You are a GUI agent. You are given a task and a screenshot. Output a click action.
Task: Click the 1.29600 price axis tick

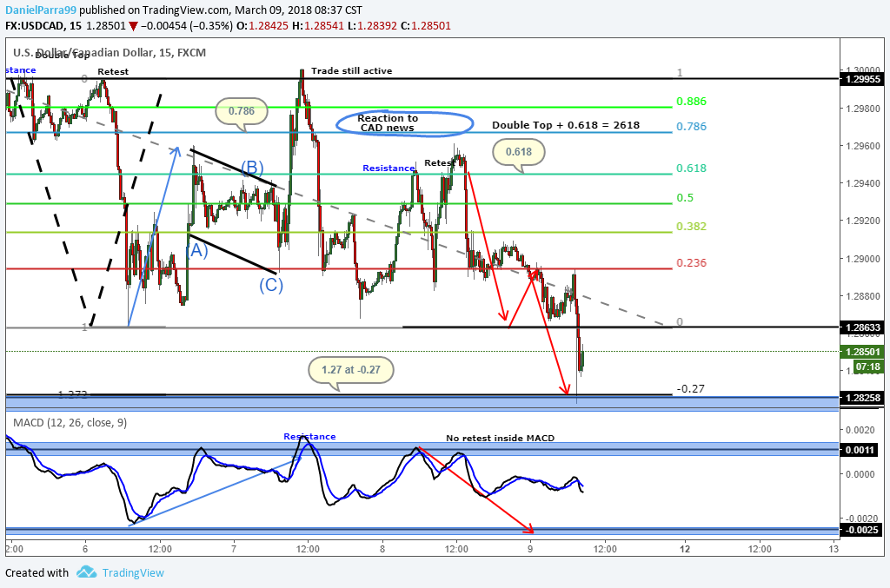click(x=863, y=146)
